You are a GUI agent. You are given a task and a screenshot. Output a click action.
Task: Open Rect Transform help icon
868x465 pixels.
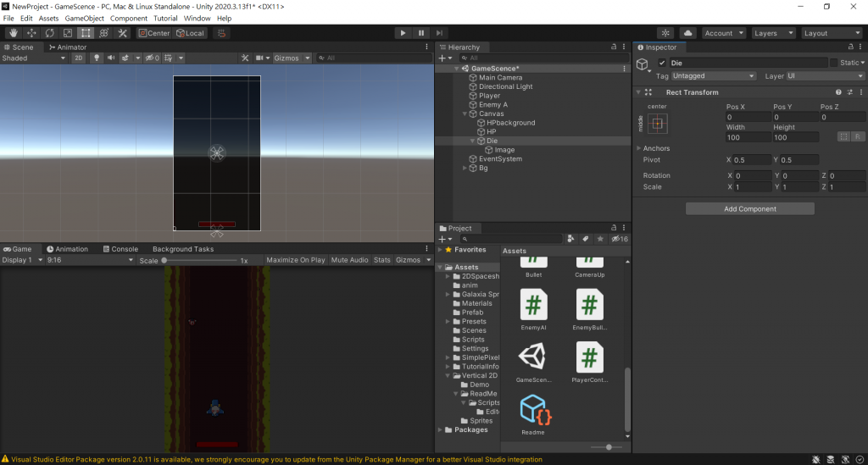838,92
